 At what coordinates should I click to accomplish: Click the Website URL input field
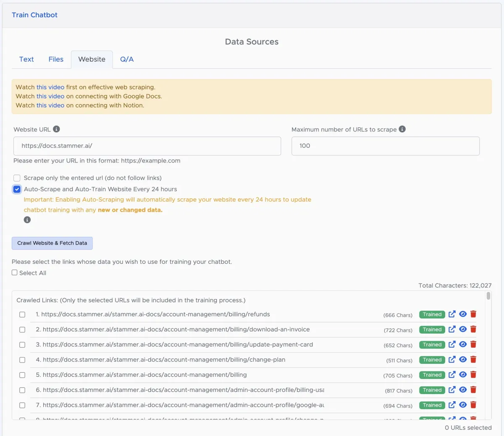pos(147,146)
